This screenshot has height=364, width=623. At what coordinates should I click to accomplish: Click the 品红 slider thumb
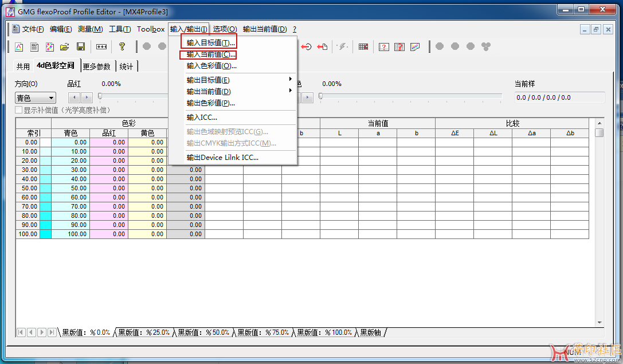[x=100, y=96]
